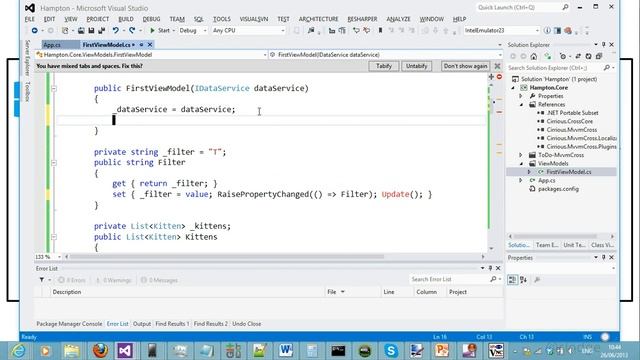This screenshot has height=360, width=640.
Task: Toggle the 0 Messages filter
Action: tap(159, 280)
